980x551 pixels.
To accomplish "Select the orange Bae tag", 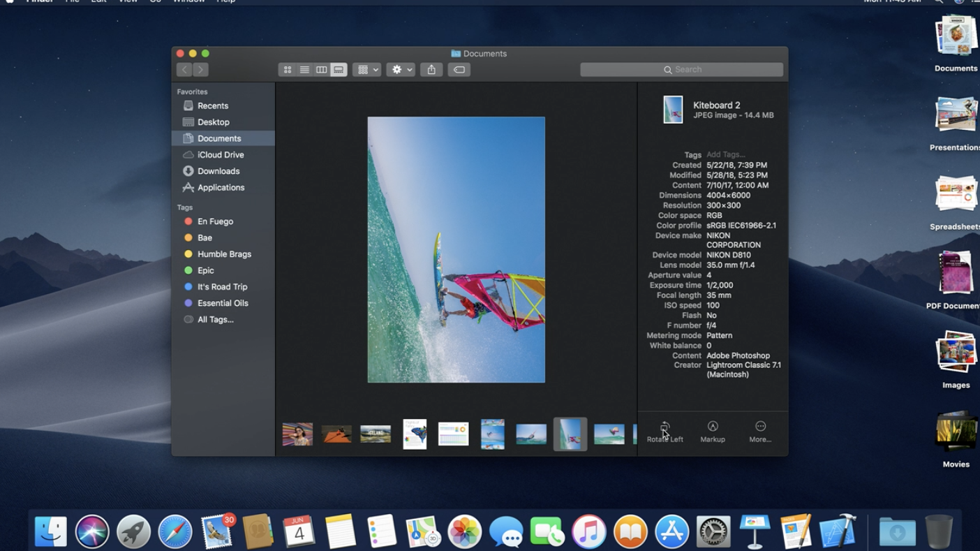I will 223,238.
